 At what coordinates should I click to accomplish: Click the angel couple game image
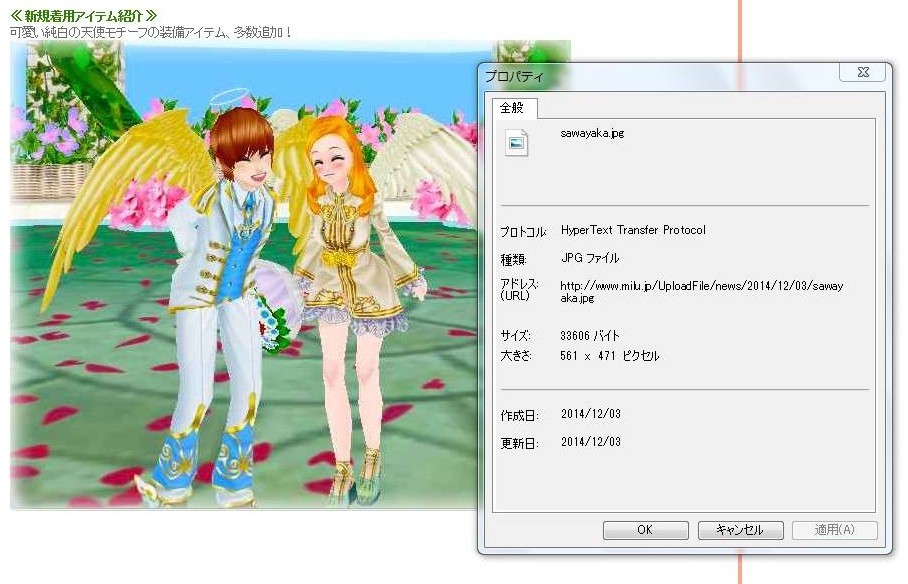pos(246,275)
